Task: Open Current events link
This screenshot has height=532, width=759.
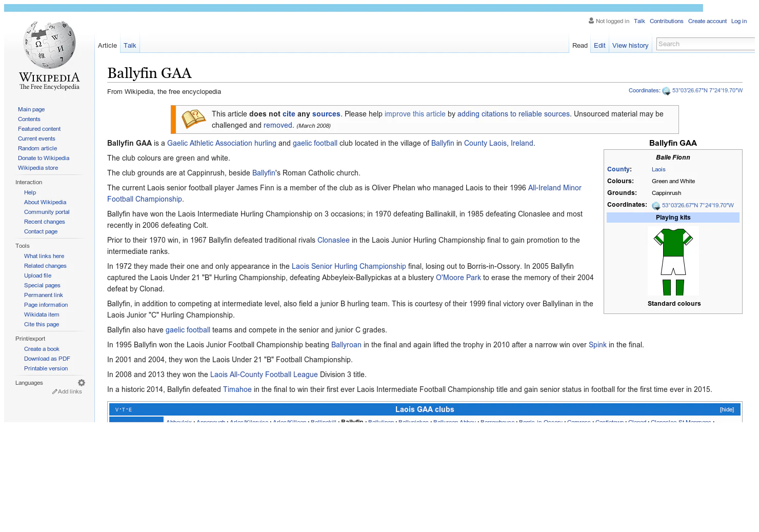Action: pos(36,139)
